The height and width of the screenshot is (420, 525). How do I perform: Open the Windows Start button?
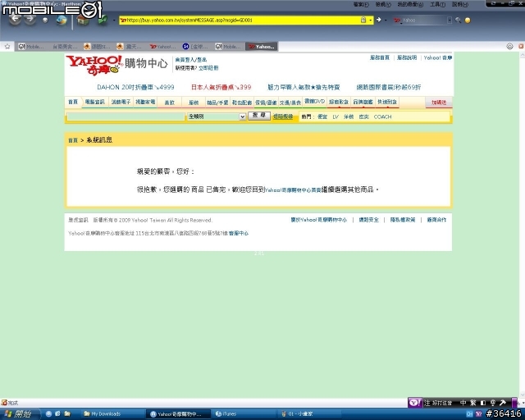20,414
